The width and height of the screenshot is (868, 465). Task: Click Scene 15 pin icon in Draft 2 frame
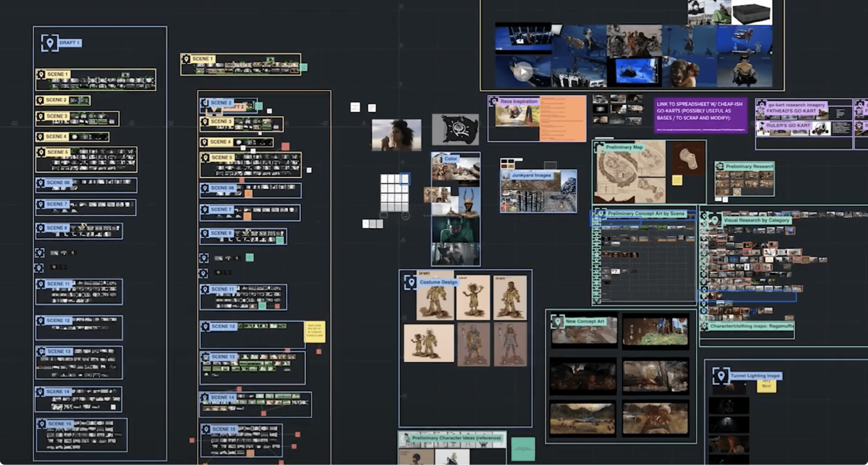207,429
